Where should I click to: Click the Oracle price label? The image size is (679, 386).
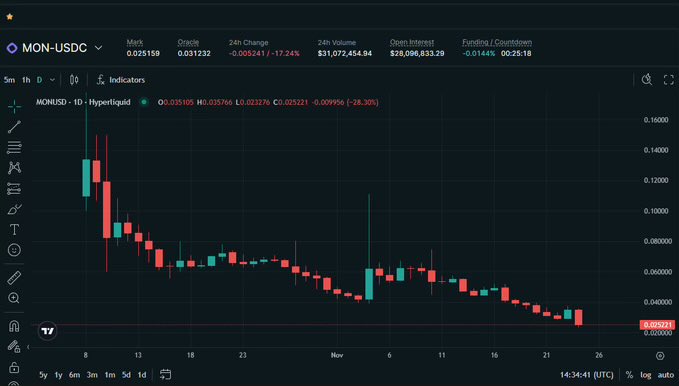coord(188,42)
